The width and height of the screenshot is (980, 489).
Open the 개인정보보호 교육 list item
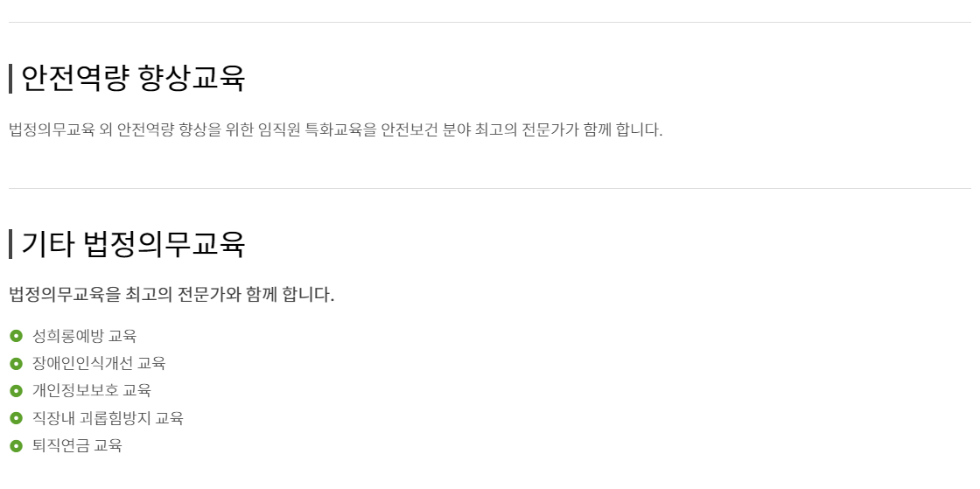coord(92,390)
